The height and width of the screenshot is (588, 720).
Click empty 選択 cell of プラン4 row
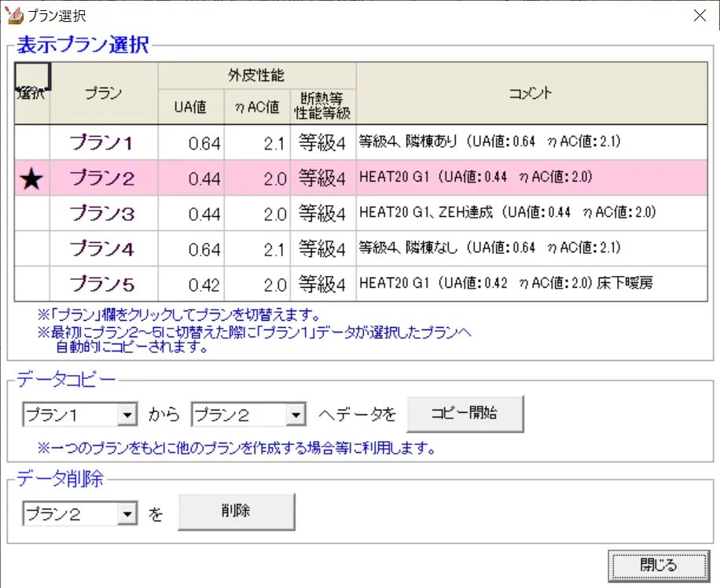pos(32,248)
